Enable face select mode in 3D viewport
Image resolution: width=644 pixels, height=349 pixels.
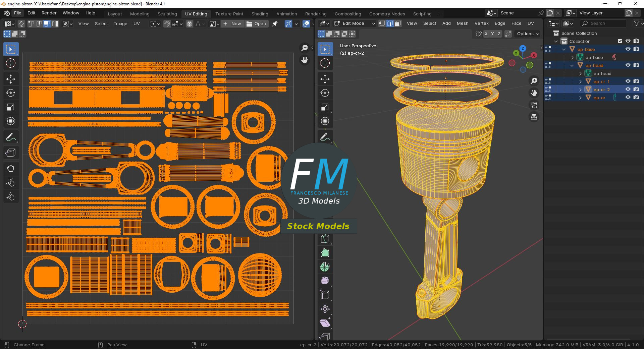tap(398, 23)
